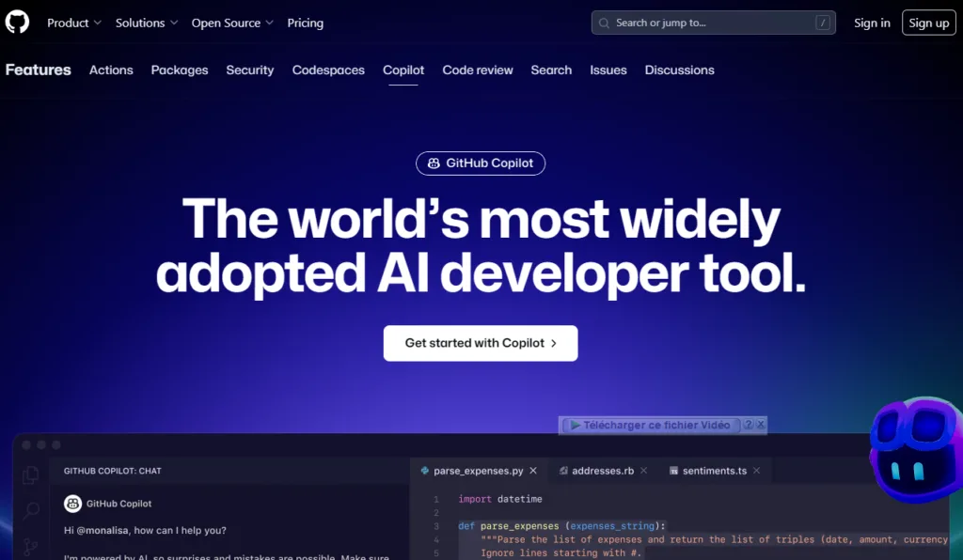Click the docstring line starting "Parse the list of expenses"
The height and width of the screenshot is (560, 963).
715,539
